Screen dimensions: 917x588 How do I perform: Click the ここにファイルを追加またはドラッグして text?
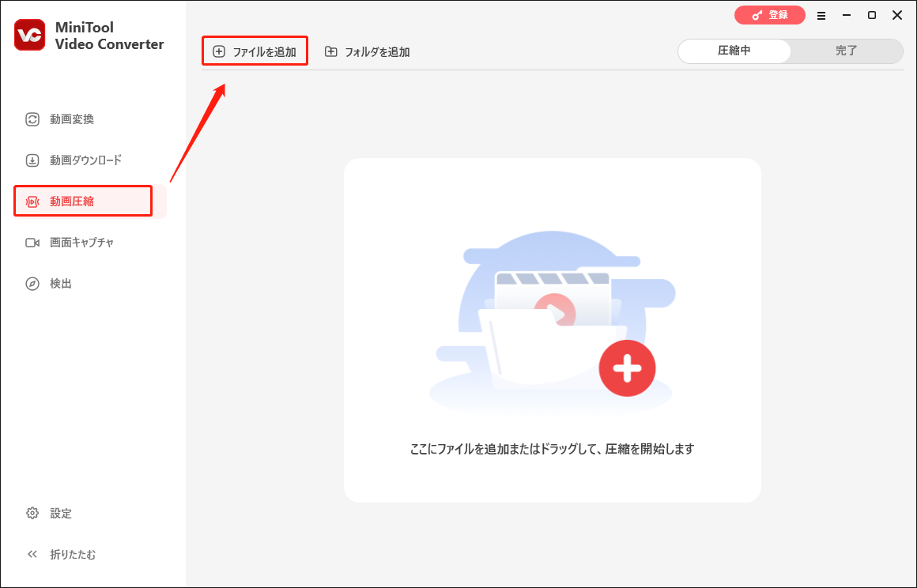pos(552,449)
